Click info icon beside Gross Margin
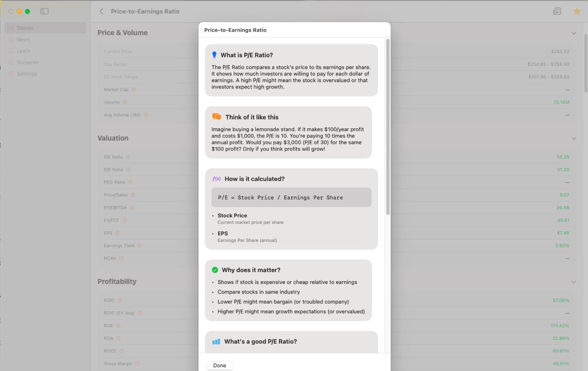Screen dimensions: 588x371 pyautogui.click(x=137, y=364)
